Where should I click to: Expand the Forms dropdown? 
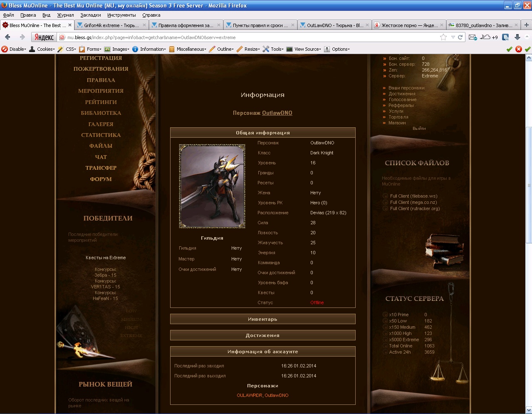click(94, 49)
